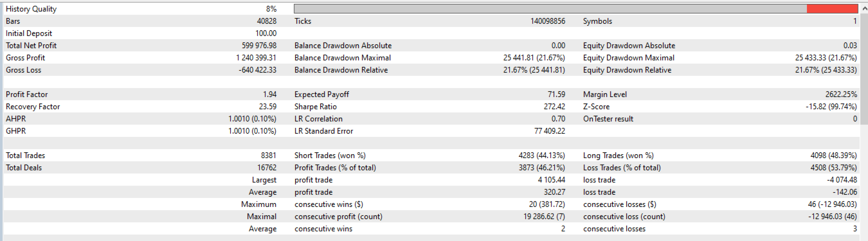Select Equity Drawdown Relative value 21.67% (25 433.33)
Screen dimensions: 868x241
pos(826,70)
